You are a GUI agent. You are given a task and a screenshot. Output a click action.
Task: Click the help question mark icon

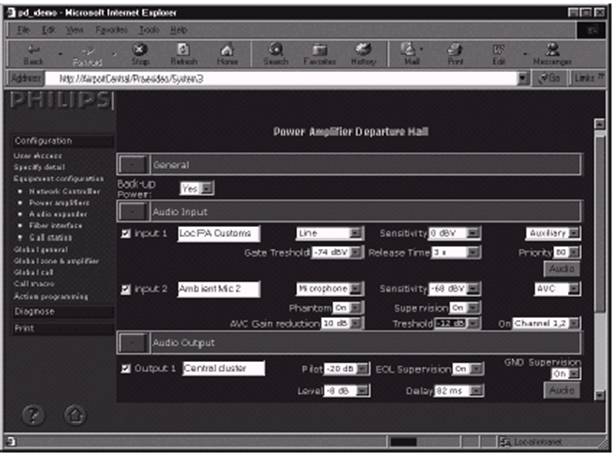tap(31, 411)
